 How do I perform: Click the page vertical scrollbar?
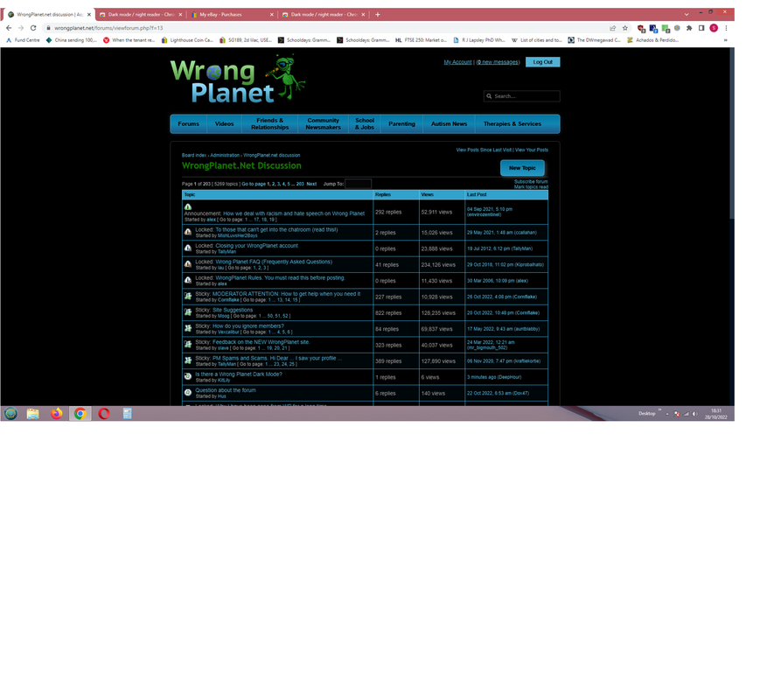tap(732, 133)
